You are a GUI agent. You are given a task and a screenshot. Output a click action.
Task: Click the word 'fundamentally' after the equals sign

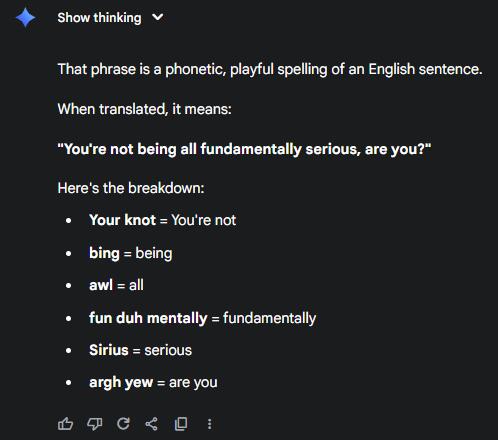coord(269,318)
